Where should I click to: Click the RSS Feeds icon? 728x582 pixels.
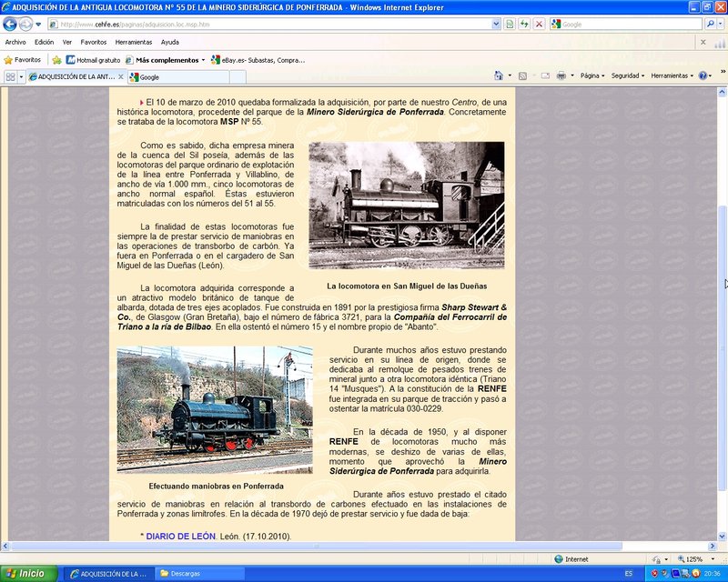click(522, 75)
